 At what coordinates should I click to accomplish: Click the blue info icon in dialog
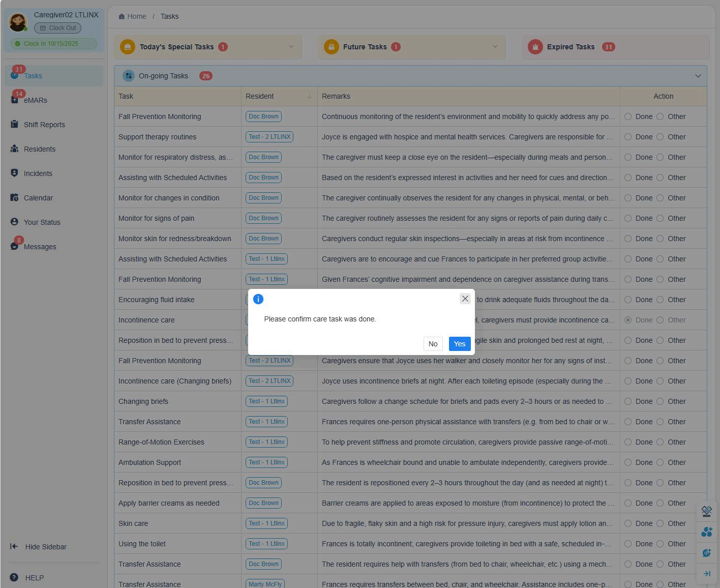click(x=258, y=299)
